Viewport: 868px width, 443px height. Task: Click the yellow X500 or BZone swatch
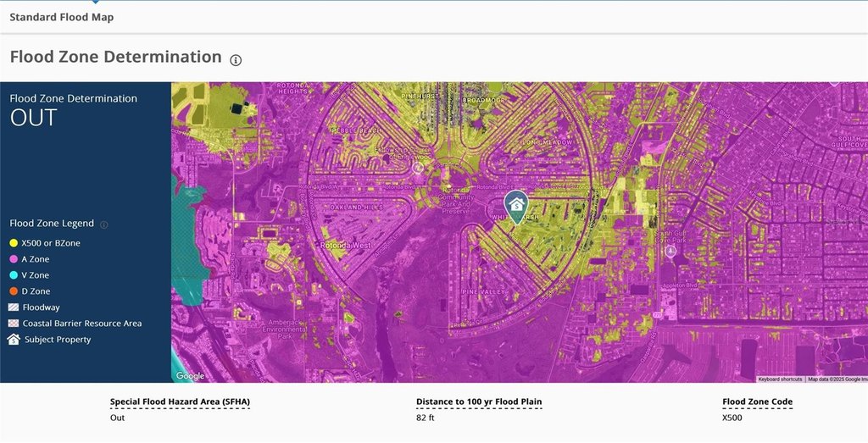(14, 243)
